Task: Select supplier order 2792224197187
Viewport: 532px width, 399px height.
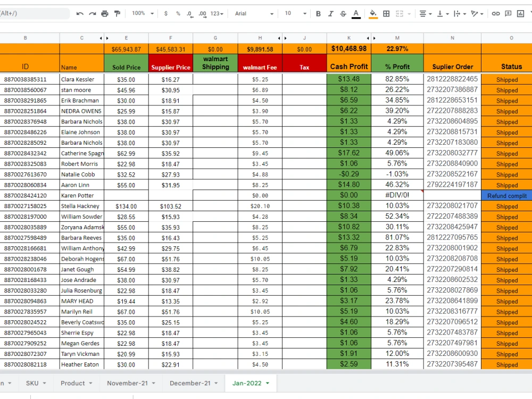Action: point(452,185)
